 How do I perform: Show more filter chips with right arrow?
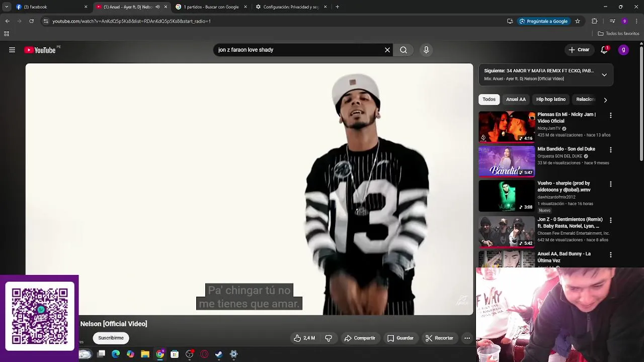[x=605, y=100]
